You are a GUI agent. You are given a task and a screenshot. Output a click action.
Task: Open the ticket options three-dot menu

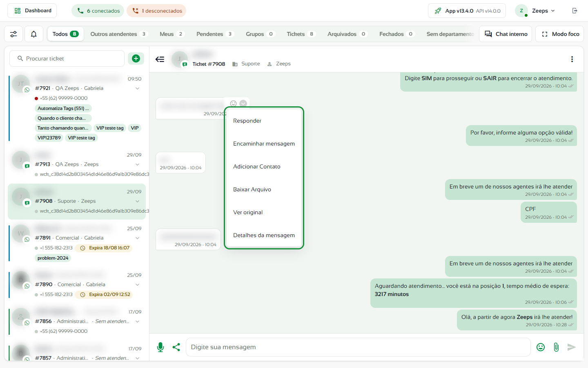572,59
